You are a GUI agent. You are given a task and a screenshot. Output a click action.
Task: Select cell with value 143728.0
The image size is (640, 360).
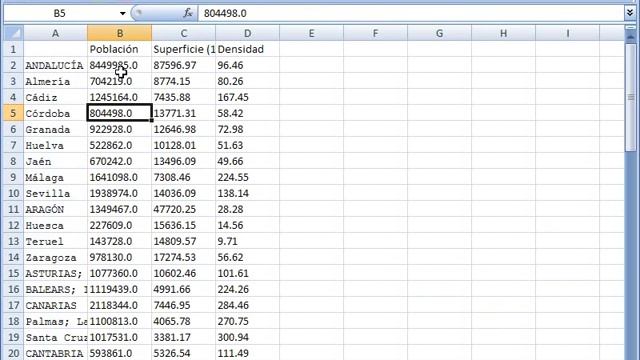tap(120, 241)
